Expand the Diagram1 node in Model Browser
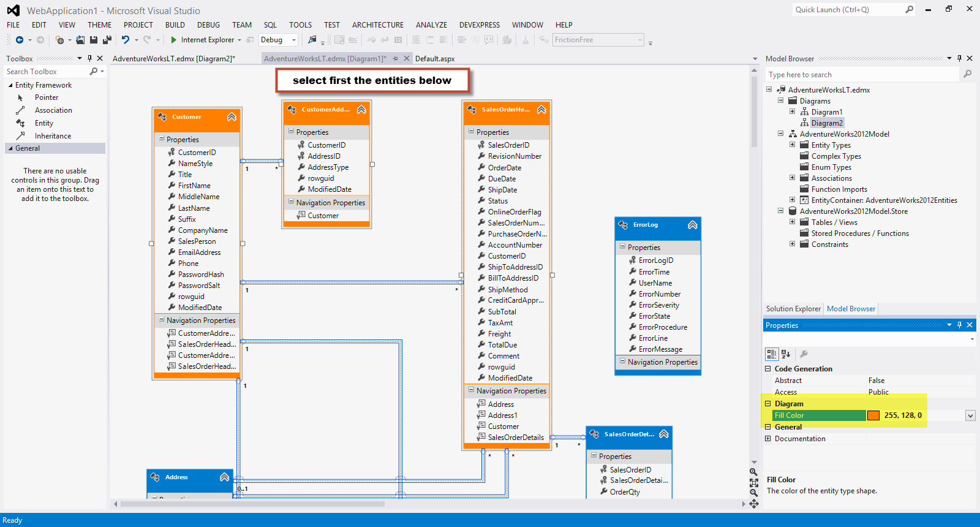The width and height of the screenshot is (980, 527). (792, 112)
